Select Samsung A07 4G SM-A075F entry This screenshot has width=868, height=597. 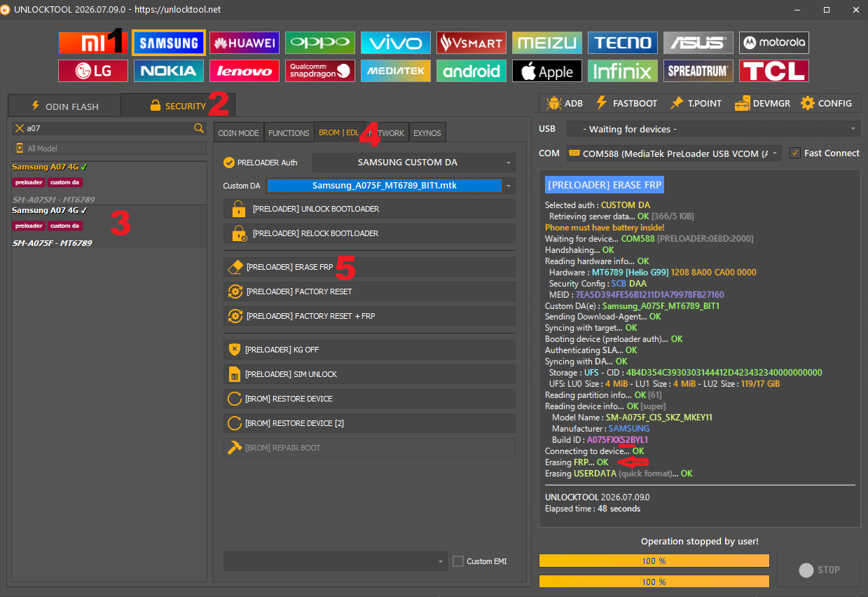(x=109, y=226)
